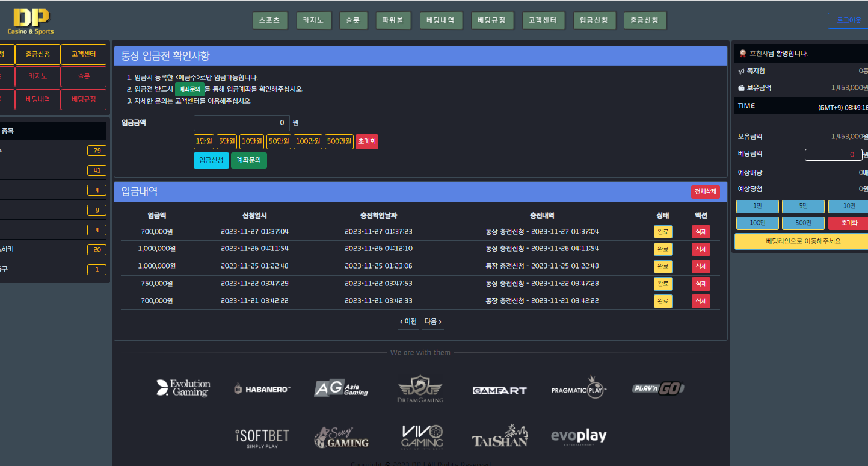Go to previous page with 이전
868x466 pixels.
pyautogui.click(x=408, y=322)
